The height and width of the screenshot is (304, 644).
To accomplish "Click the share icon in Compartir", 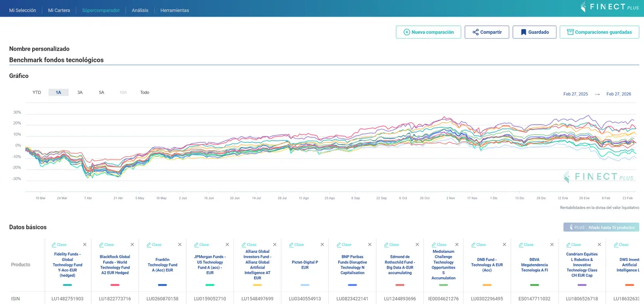I will click(475, 32).
